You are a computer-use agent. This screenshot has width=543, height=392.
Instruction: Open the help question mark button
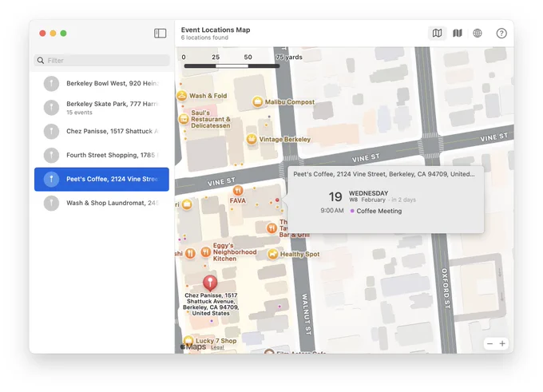point(501,34)
